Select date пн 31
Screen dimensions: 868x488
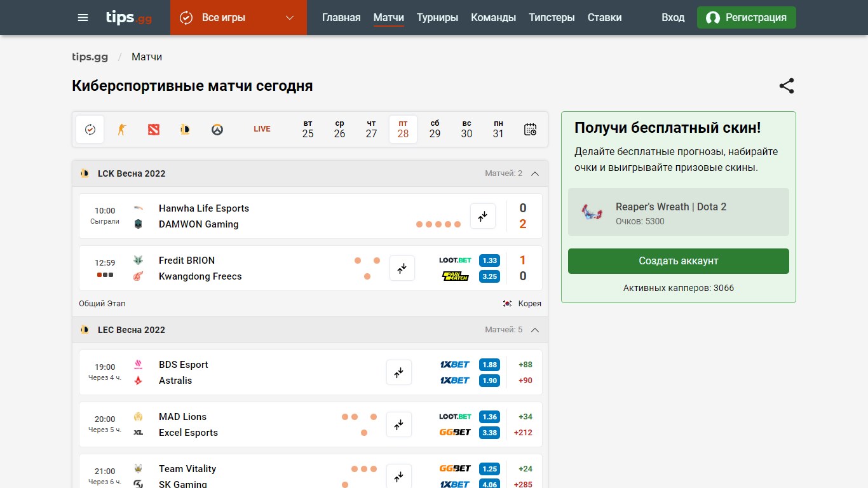coord(498,129)
